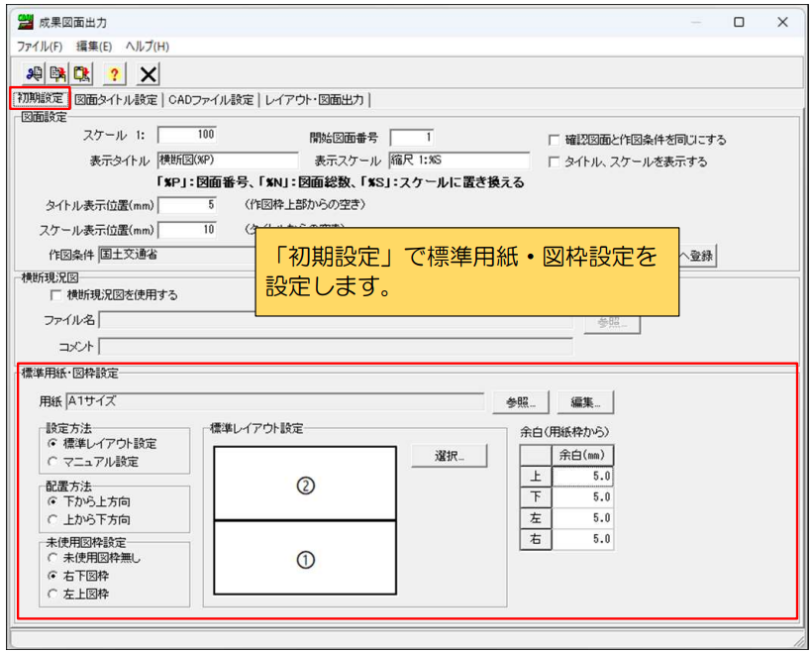This screenshot has width=812, height=653.
Task: Click the application icon in title bar
Action: 26,22
